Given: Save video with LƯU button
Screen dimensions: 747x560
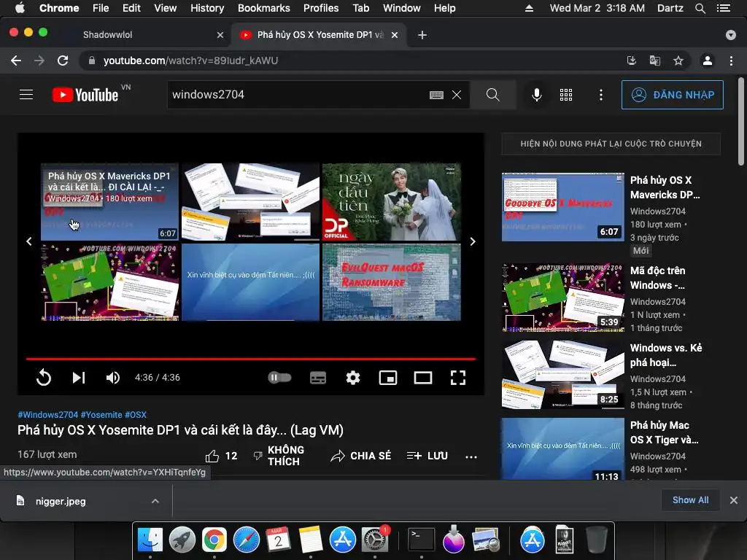Looking at the screenshot, I should click(x=427, y=456).
